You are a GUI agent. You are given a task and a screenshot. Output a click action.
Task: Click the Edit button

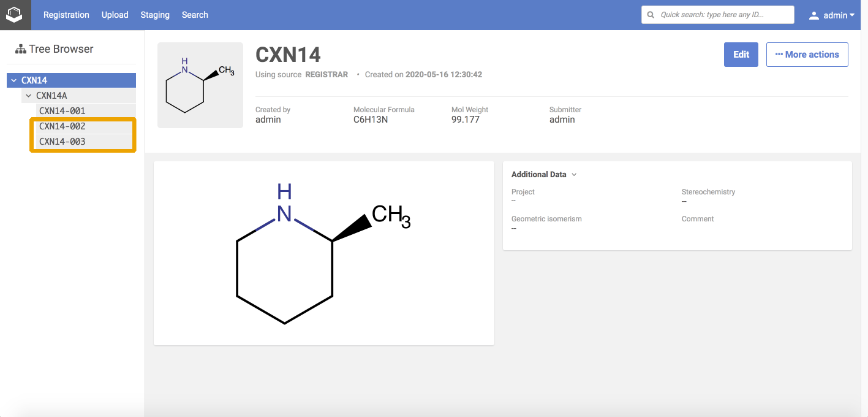point(741,55)
